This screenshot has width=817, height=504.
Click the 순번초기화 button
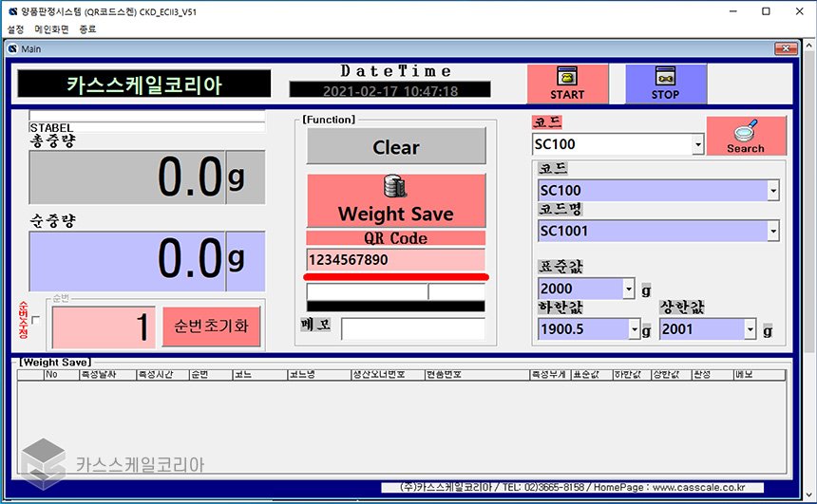[x=211, y=326]
